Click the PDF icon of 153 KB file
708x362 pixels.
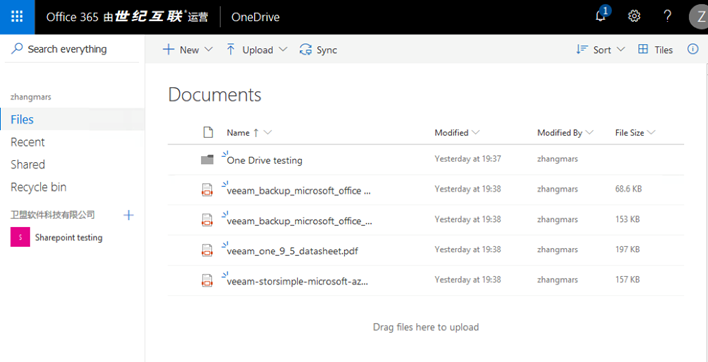[207, 220]
